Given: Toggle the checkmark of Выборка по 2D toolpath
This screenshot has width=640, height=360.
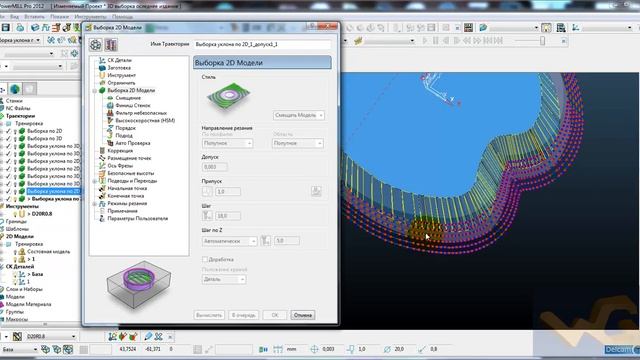Looking at the screenshot, I should (8, 131).
